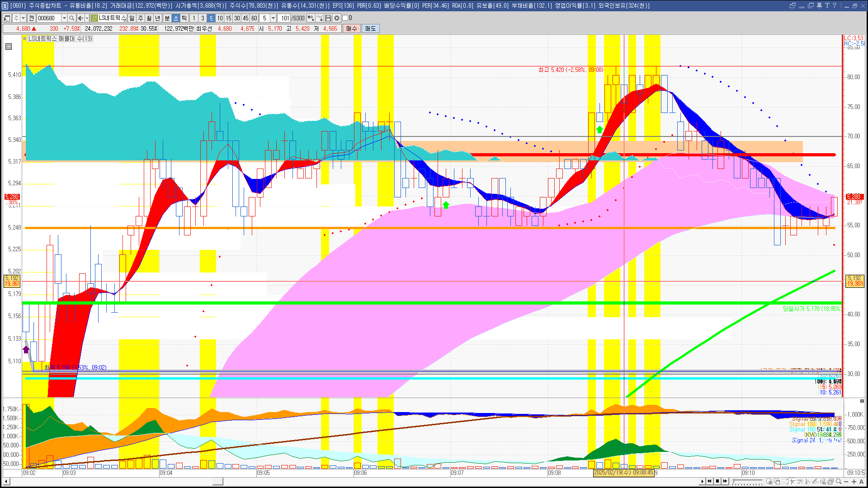Expand the interval value 5 dropdown
868x488 pixels.
273,18
